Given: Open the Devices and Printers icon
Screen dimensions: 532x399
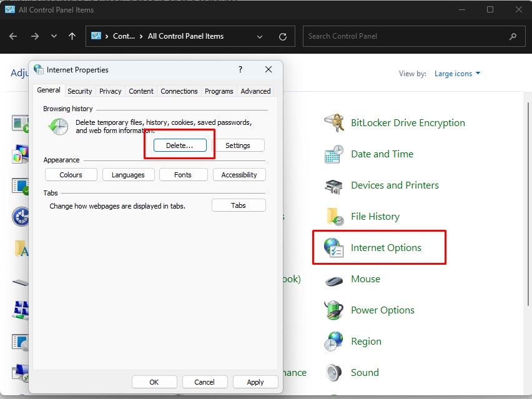Looking at the screenshot, I should click(334, 185).
